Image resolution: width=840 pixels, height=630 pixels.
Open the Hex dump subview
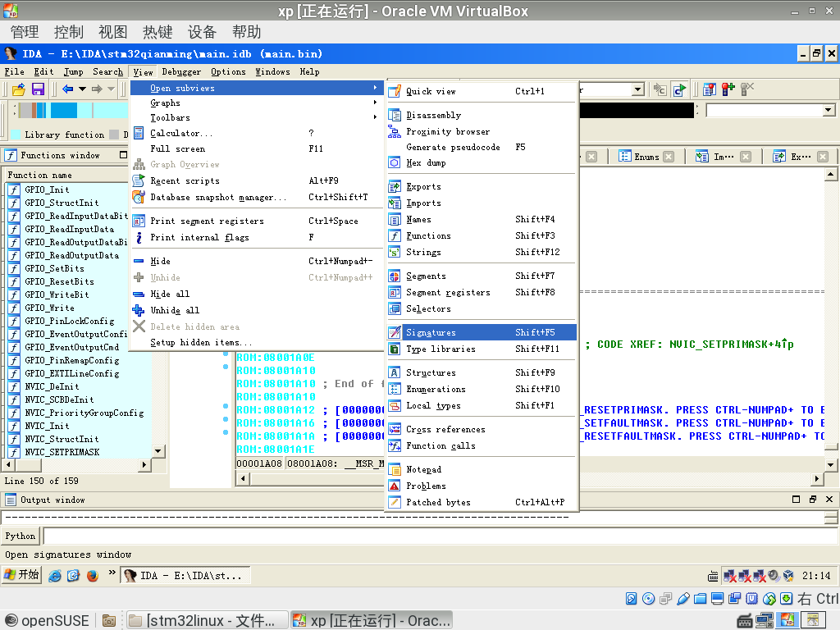pos(482,163)
